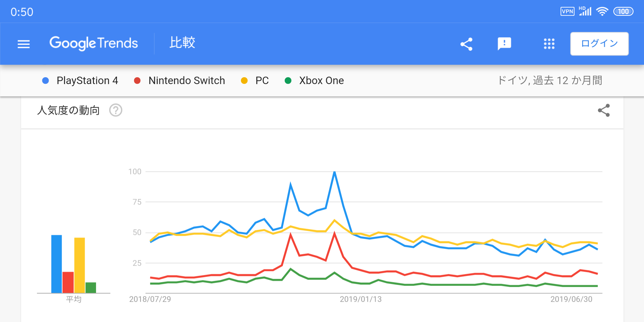Open help for 人気度の動向
The width and height of the screenshot is (644, 322).
[116, 110]
